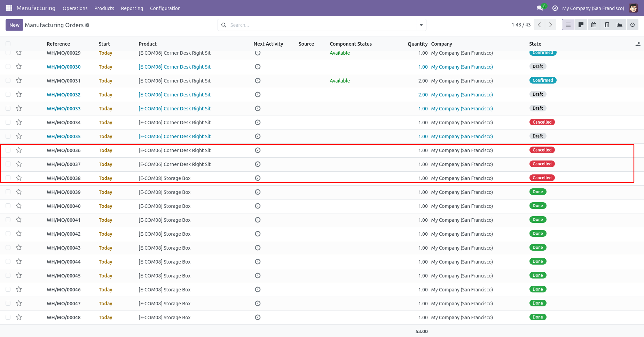
Task: Open the gear next to the Manufacturing Orders title
Action: point(87,25)
